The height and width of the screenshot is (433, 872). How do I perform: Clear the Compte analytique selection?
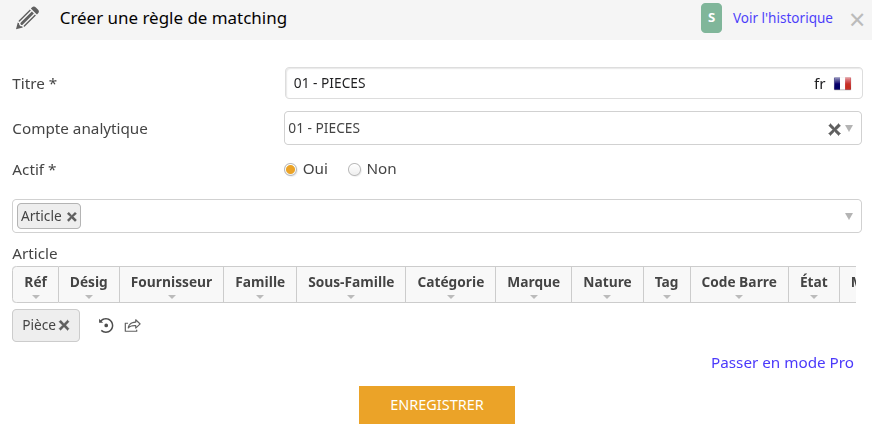click(834, 130)
